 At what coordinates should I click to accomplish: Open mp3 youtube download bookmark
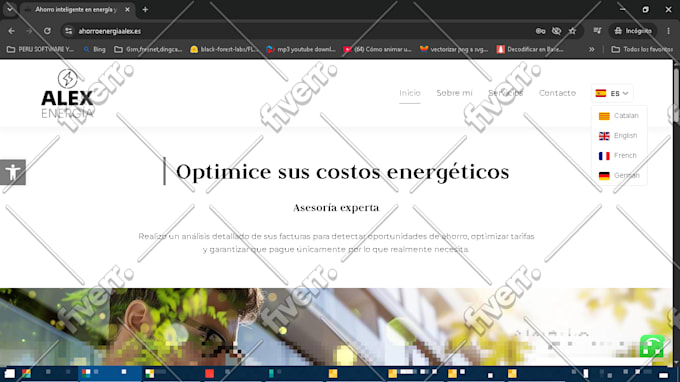coord(301,49)
